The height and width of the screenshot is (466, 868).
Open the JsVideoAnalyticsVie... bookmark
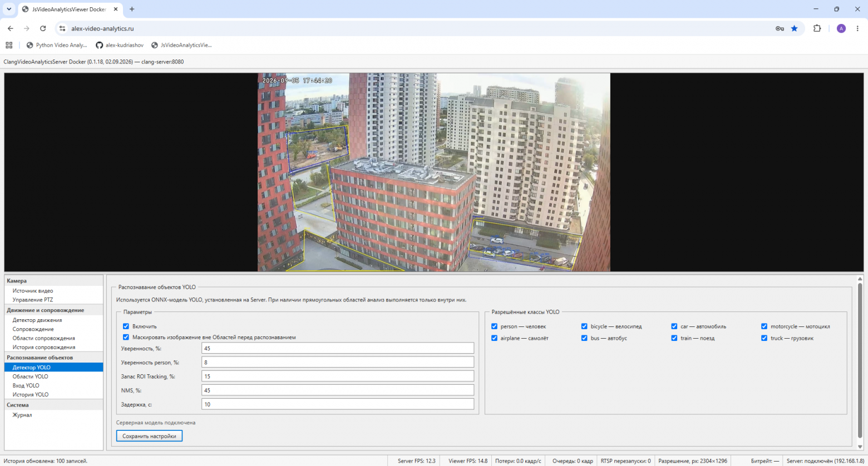pos(181,45)
